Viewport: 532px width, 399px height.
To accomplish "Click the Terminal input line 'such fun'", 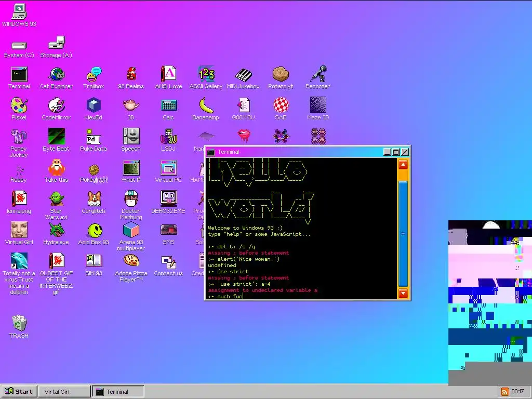I will tap(225, 297).
